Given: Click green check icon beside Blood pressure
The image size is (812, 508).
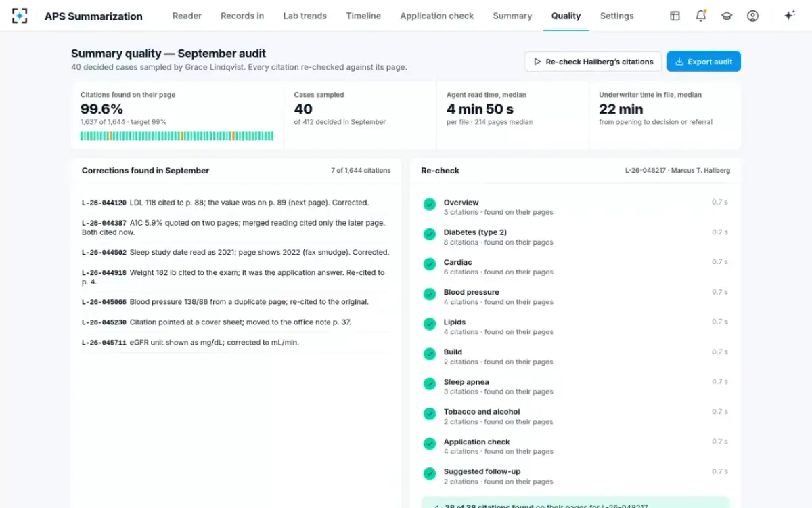Looking at the screenshot, I should tap(430, 294).
